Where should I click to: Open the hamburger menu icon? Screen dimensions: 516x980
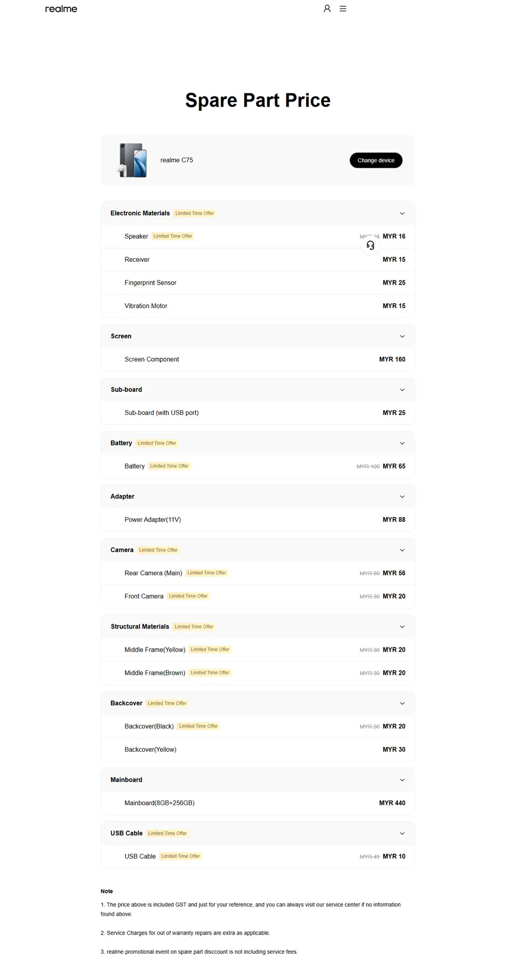pyautogui.click(x=343, y=9)
